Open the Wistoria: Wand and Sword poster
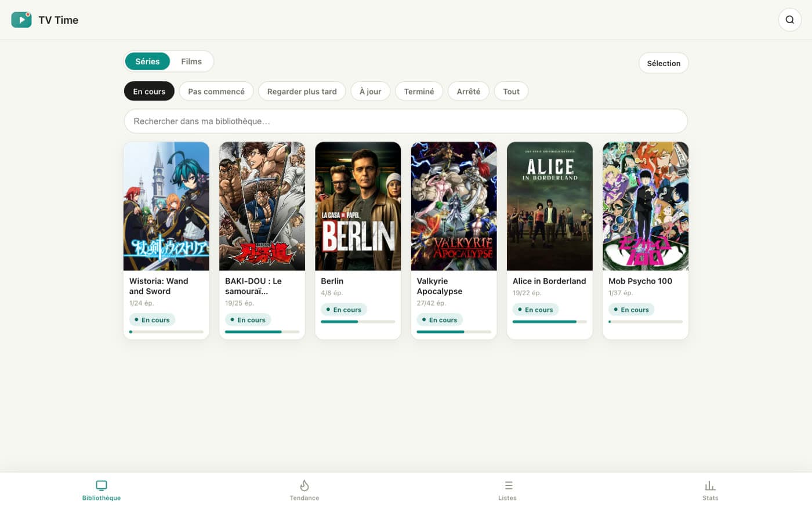The image size is (812, 508). point(166,206)
